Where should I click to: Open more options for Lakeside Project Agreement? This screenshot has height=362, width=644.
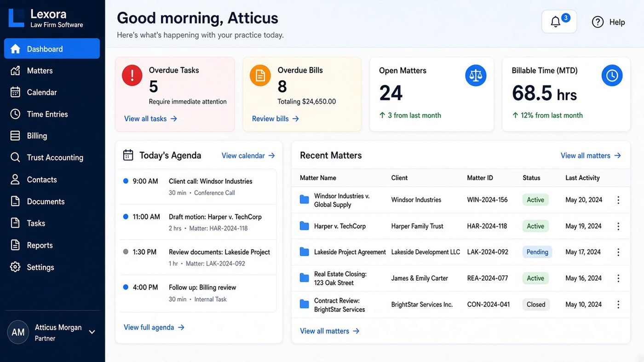pyautogui.click(x=618, y=252)
